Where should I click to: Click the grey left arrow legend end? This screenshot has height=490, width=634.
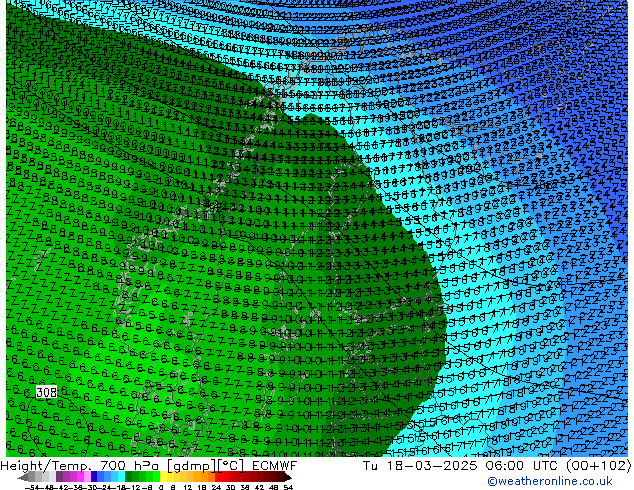click(23, 477)
